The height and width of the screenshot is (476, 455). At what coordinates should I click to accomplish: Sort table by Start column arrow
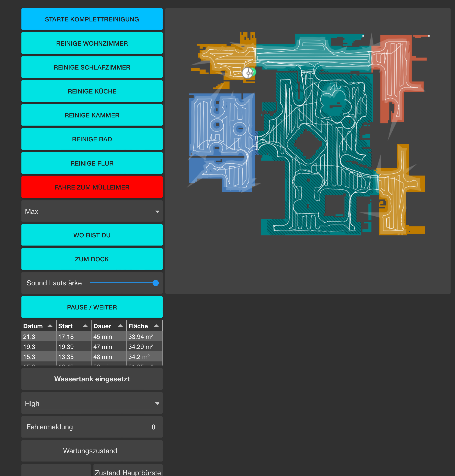pyautogui.click(x=85, y=326)
